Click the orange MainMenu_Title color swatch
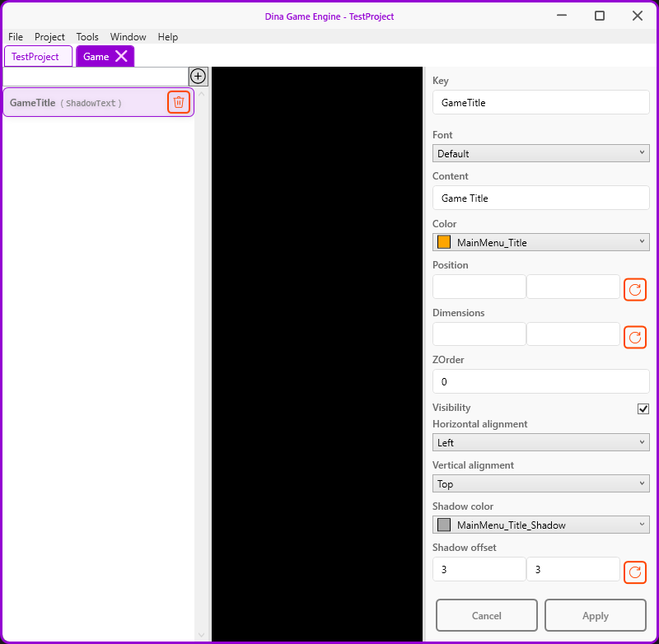659x644 pixels. coord(444,242)
